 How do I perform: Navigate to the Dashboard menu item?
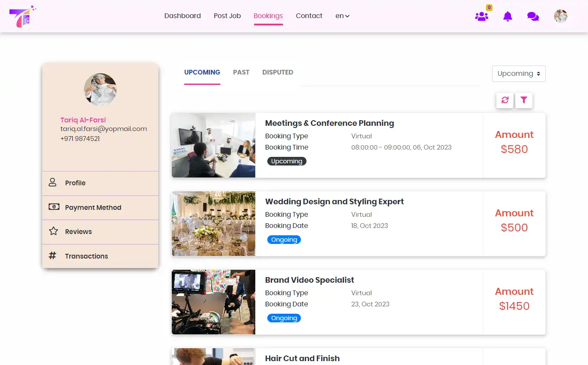(182, 16)
